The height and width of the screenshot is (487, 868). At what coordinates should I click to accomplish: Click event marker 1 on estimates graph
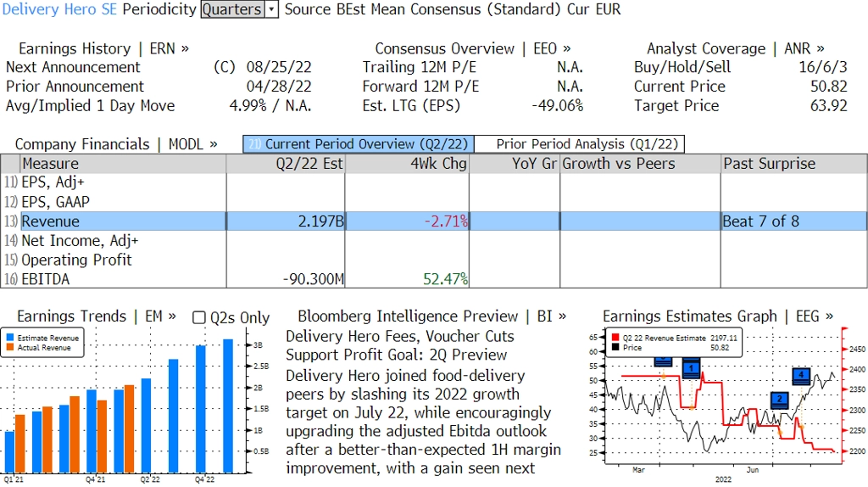tap(691, 368)
